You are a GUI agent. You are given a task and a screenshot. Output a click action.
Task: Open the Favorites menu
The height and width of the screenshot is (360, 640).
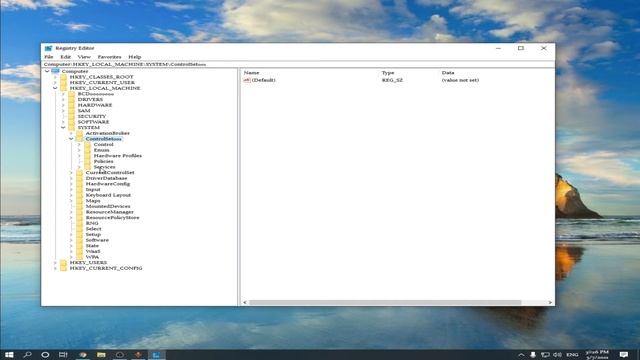coord(109,57)
